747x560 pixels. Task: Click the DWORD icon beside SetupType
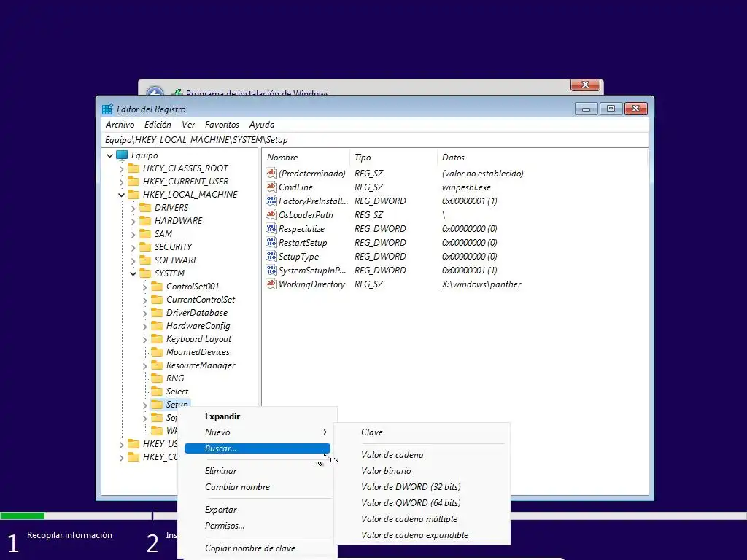pos(271,256)
